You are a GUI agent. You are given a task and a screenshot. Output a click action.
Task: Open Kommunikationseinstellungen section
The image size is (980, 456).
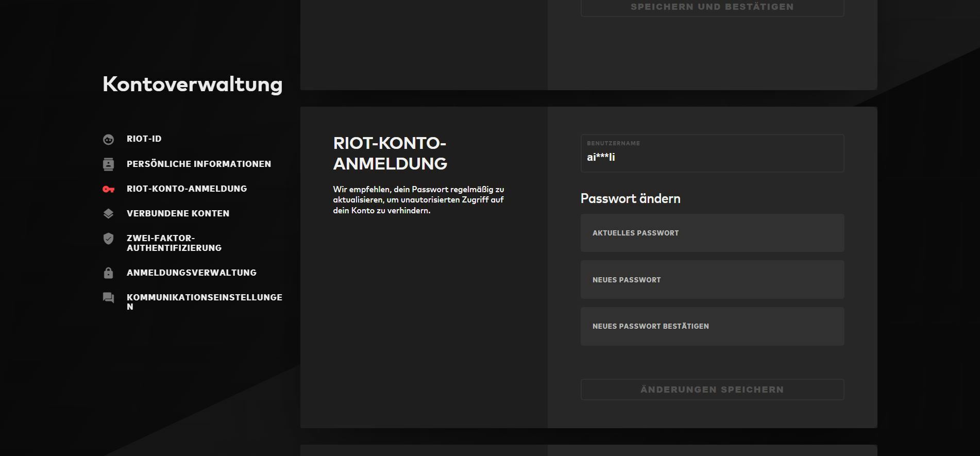coord(205,302)
